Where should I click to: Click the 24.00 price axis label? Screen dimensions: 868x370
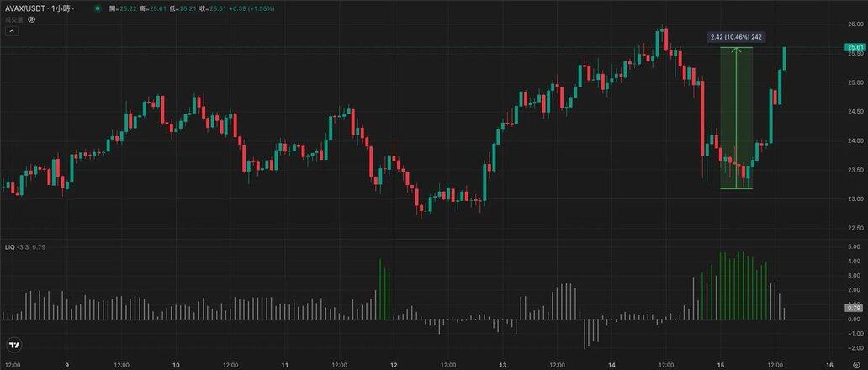click(x=855, y=140)
